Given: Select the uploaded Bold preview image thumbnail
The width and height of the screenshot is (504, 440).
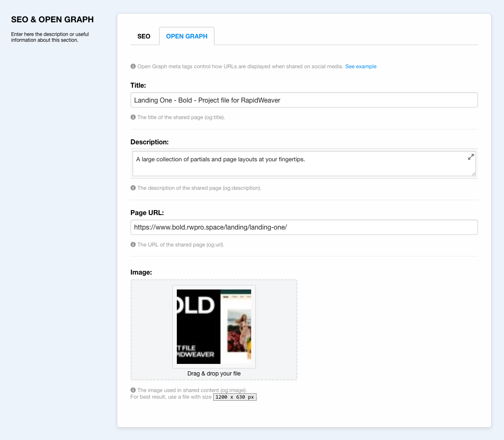Looking at the screenshot, I should (214, 326).
